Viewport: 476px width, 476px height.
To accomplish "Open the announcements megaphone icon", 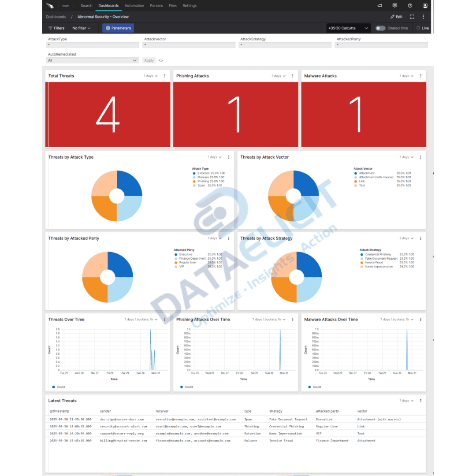I will [x=379, y=5].
